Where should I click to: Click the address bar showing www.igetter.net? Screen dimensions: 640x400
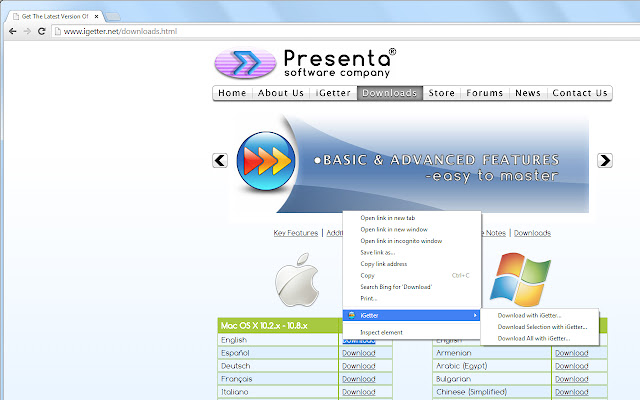[343, 31]
